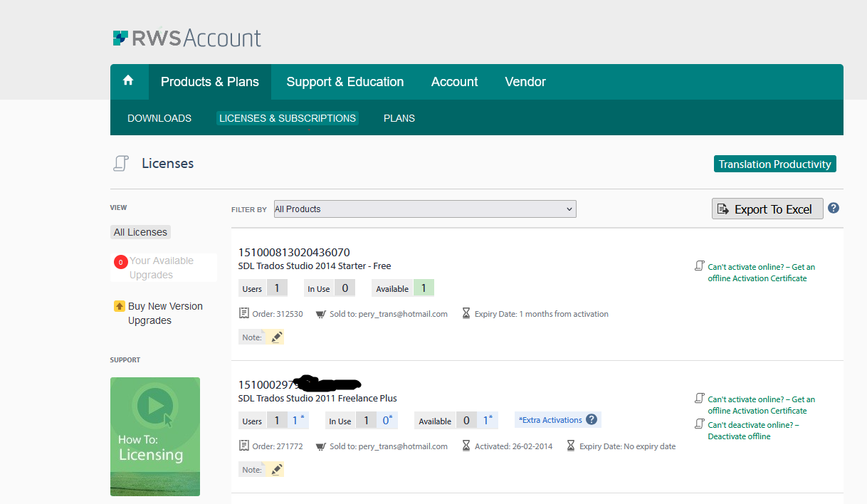
Task: Click the Export To Excel button
Action: [x=767, y=209]
